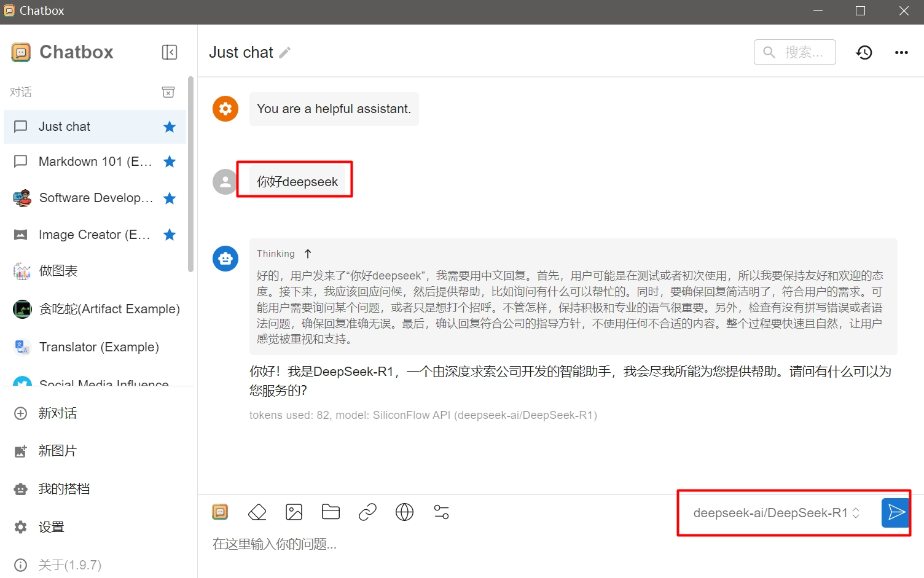The height and width of the screenshot is (578, 924).
Task: Open the deepseek-ai/DeepSeek-R1 model selector
Action: [x=777, y=513]
